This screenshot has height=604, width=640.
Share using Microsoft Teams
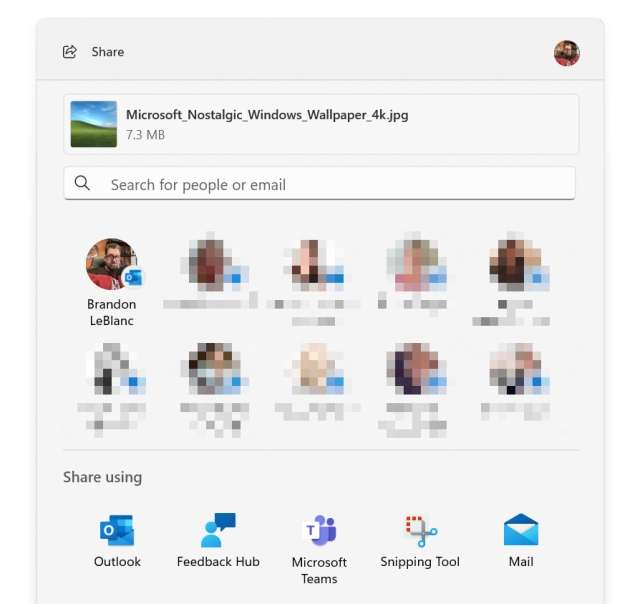(319, 549)
